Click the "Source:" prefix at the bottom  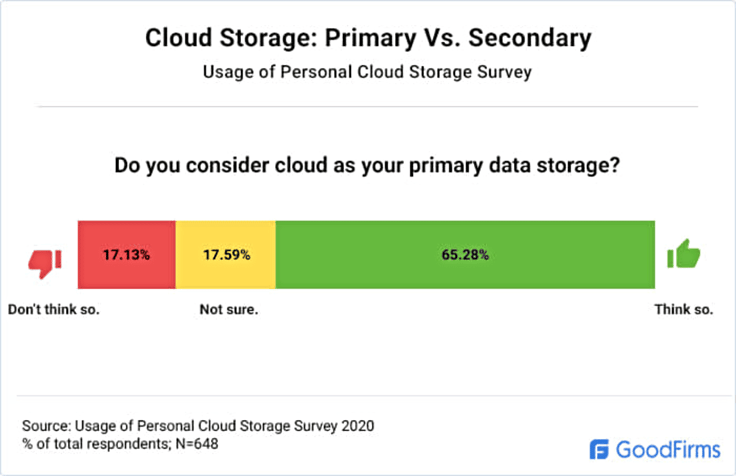click(x=44, y=425)
